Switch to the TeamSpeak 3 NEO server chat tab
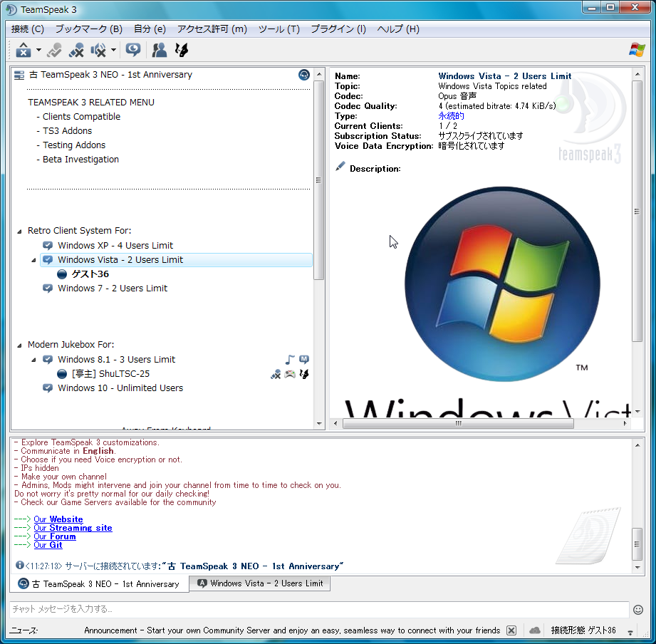The width and height of the screenshot is (656, 644). point(100,583)
